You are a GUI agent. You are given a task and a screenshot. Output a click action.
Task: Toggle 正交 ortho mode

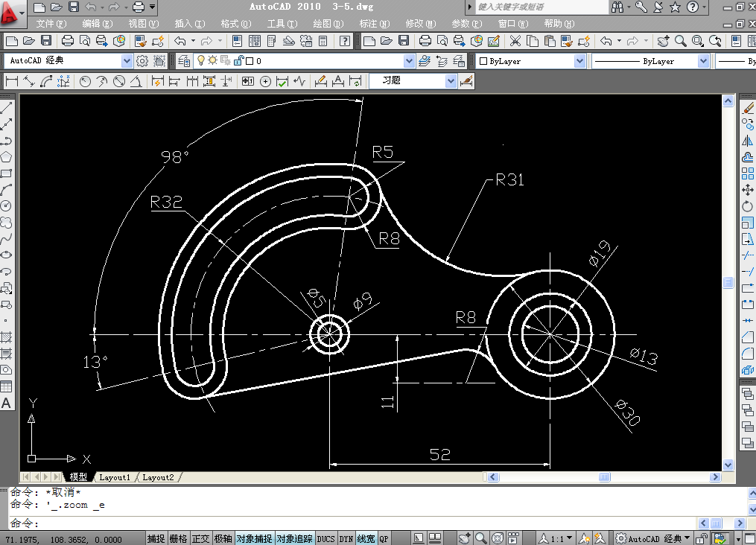point(200,539)
